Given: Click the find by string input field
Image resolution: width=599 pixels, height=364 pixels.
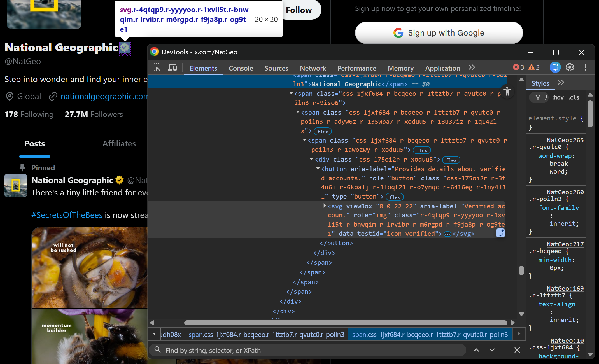Looking at the screenshot, I should [307, 350].
